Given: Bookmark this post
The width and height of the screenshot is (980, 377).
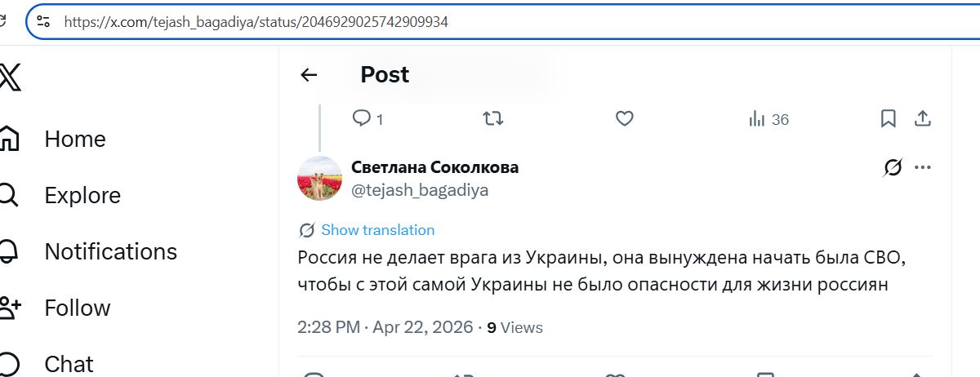Looking at the screenshot, I should [x=889, y=119].
